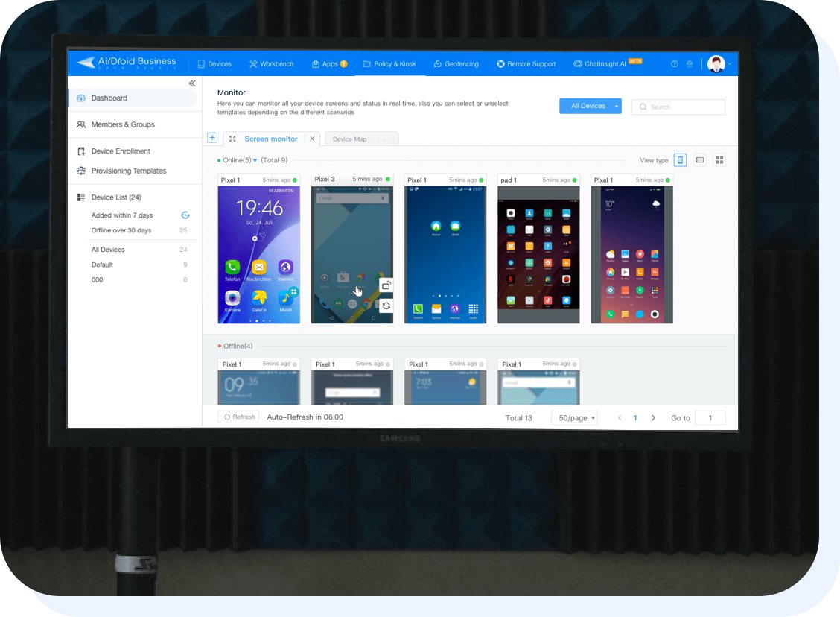The width and height of the screenshot is (840, 617).
Task: Click the fullscreen icon in Screen monitor tab
Action: 232,139
